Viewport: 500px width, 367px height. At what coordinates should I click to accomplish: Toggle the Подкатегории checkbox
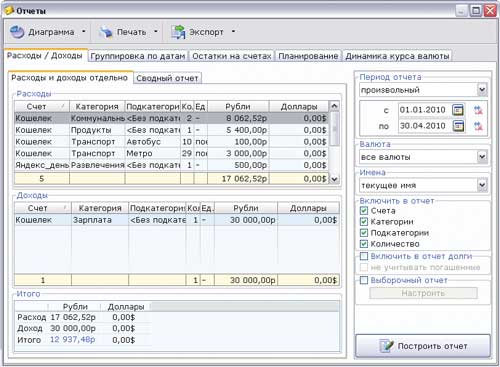[x=364, y=233]
